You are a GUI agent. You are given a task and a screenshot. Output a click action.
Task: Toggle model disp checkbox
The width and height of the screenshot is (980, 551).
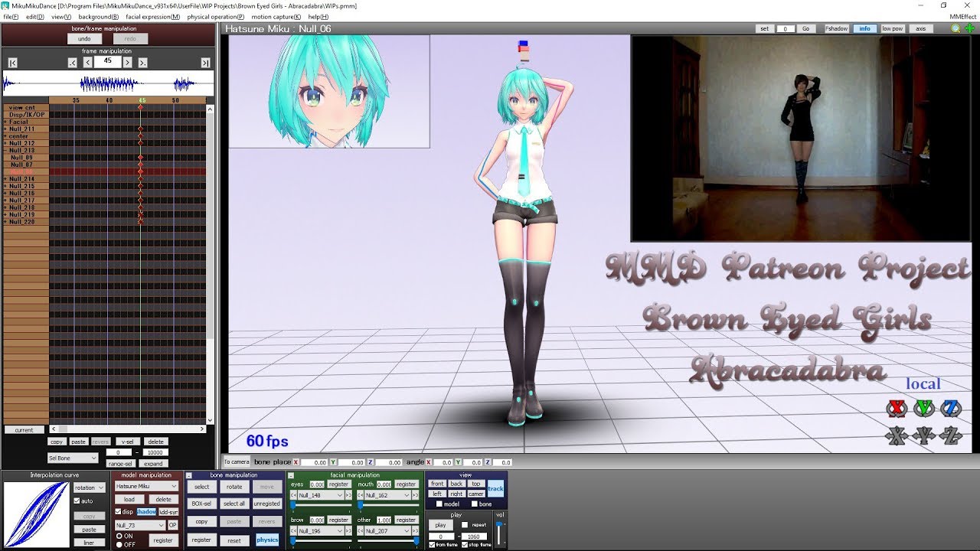(x=118, y=512)
